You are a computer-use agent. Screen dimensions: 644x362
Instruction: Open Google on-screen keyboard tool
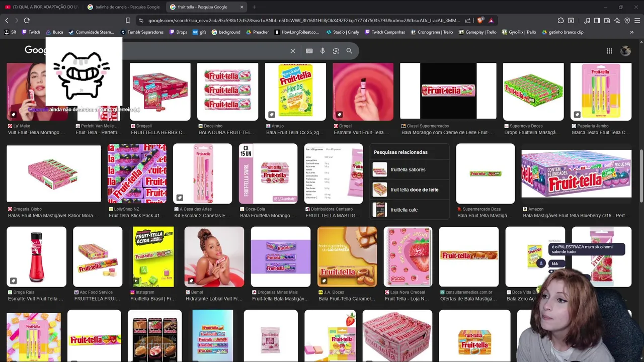tap(309, 51)
